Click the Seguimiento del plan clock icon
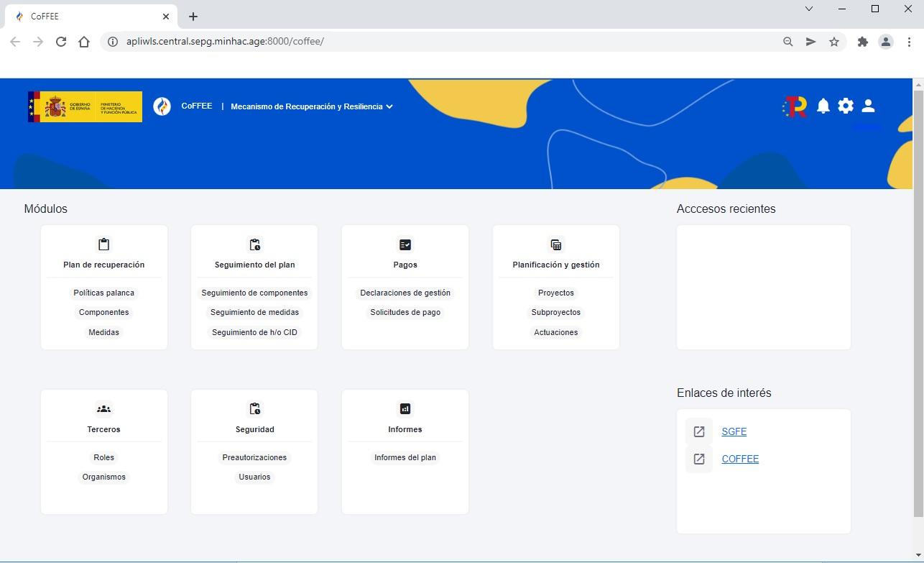The width and height of the screenshot is (924, 563). coord(254,244)
